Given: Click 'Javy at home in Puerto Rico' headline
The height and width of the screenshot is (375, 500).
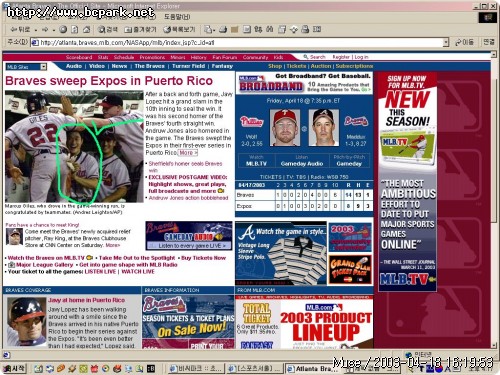Looking at the screenshot, I should pyautogui.click(x=86, y=300).
